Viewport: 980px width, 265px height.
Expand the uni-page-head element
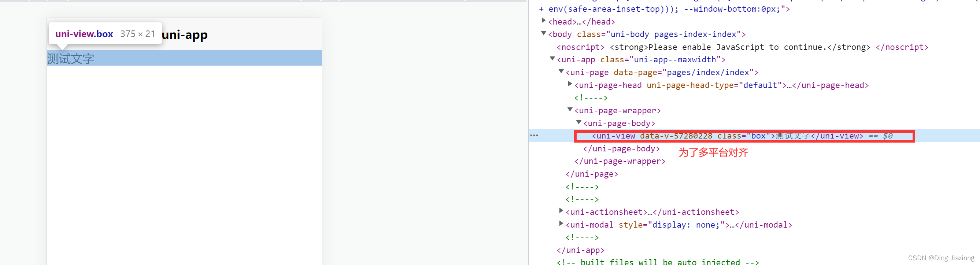(x=570, y=84)
